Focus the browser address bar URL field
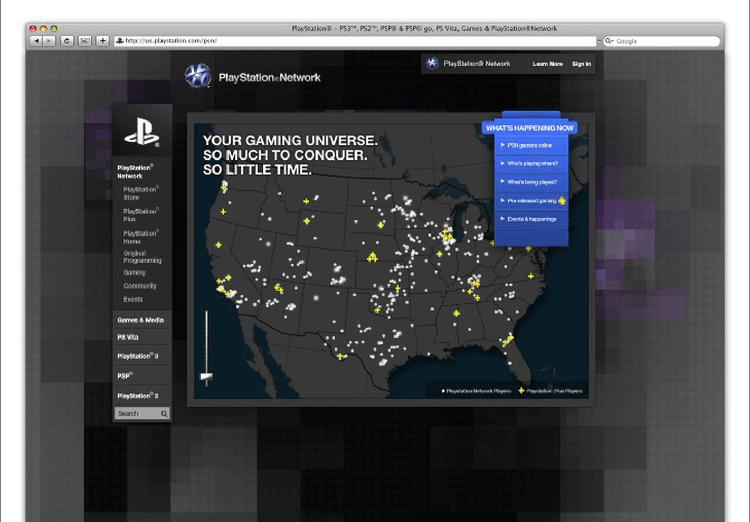750x522 pixels. [x=355, y=41]
